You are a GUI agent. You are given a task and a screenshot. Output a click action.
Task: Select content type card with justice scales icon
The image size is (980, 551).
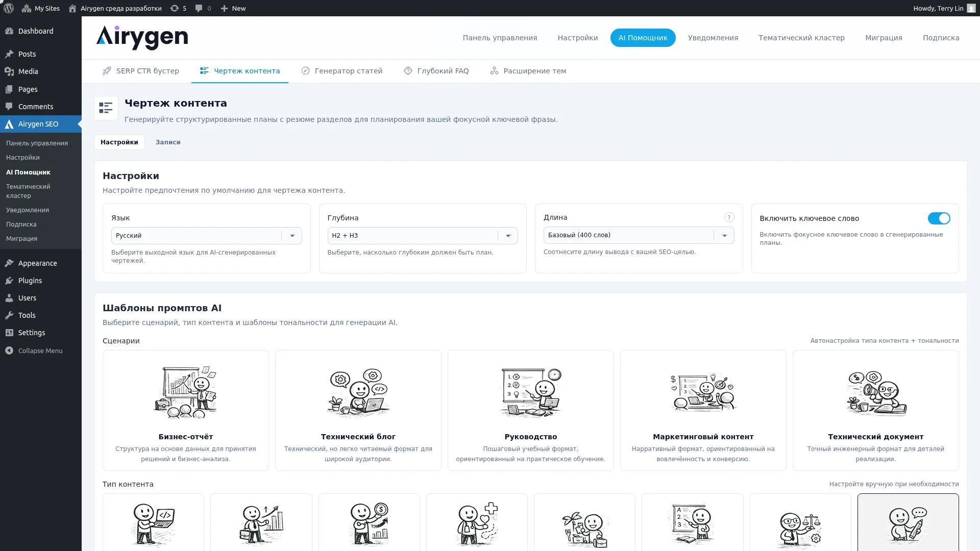(x=800, y=522)
